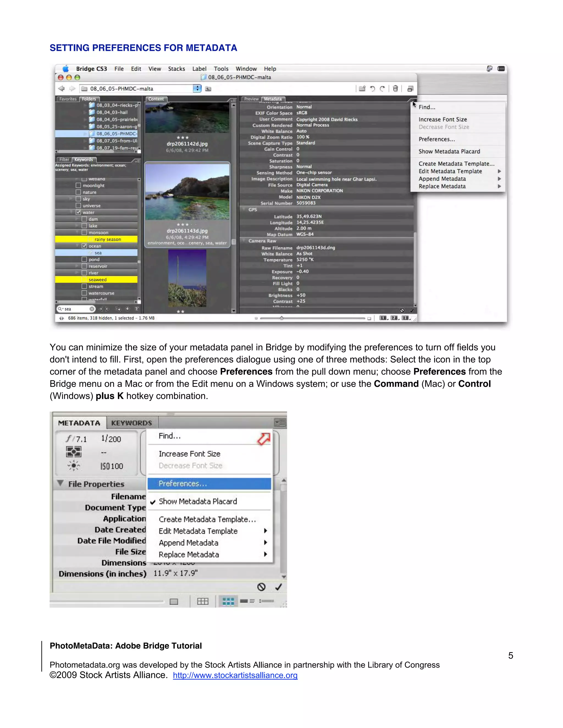Rotate image counterclockwise
Image resolution: width=563 pixels, height=728 pixels.
(x=372, y=88)
